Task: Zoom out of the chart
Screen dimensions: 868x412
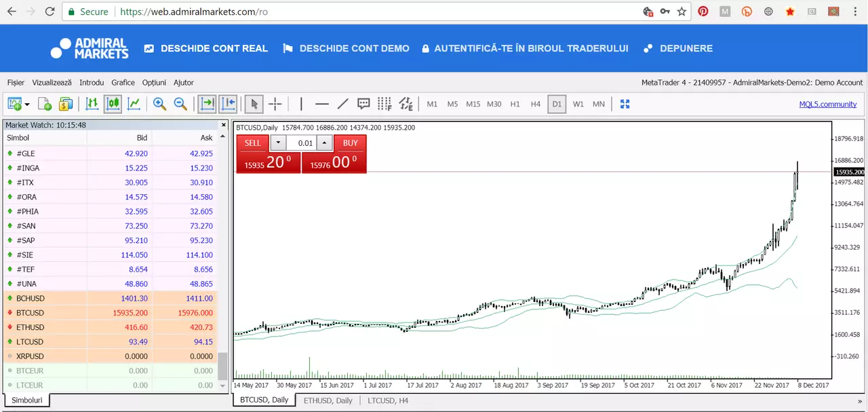Action: click(x=181, y=104)
